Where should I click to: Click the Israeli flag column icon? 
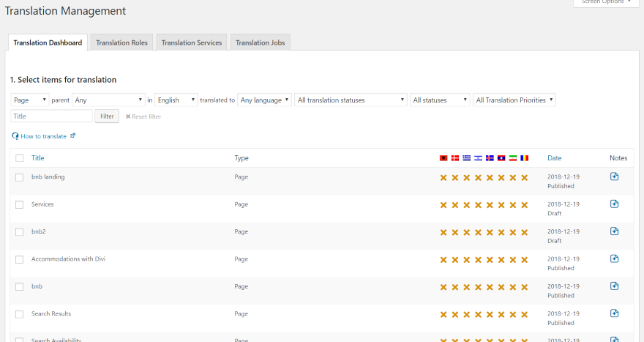point(478,158)
